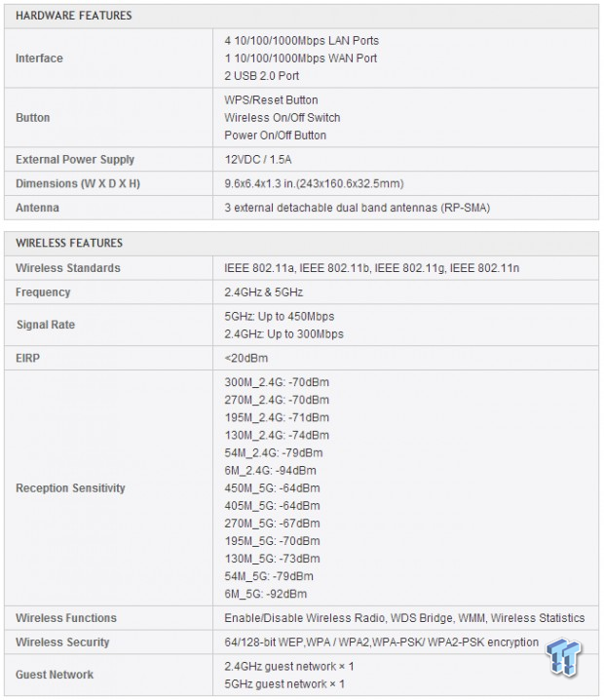Select '270M_5G: -67dBm' line

(272, 524)
